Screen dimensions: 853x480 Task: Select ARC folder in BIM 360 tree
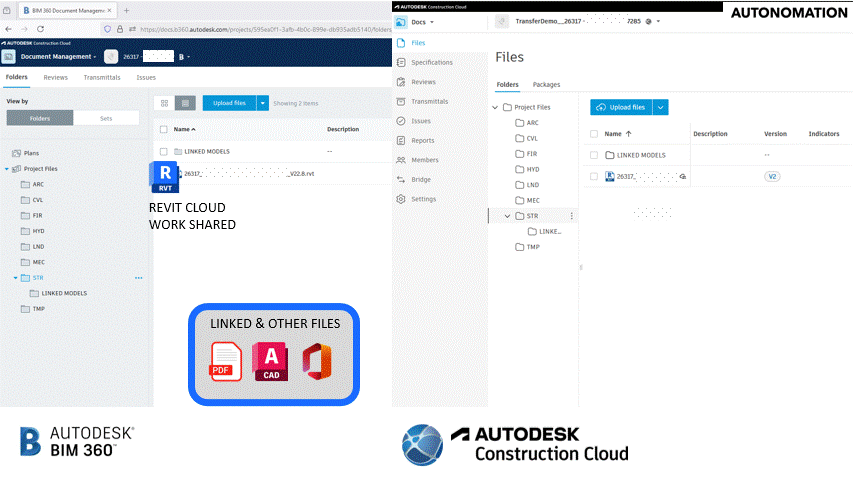pyautogui.click(x=38, y=184)
